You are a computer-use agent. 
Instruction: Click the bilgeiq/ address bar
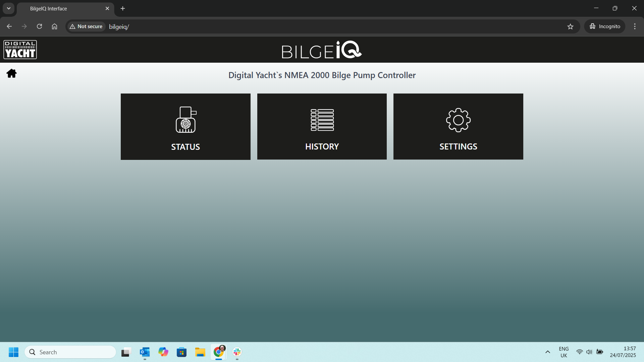pos(302,26)
